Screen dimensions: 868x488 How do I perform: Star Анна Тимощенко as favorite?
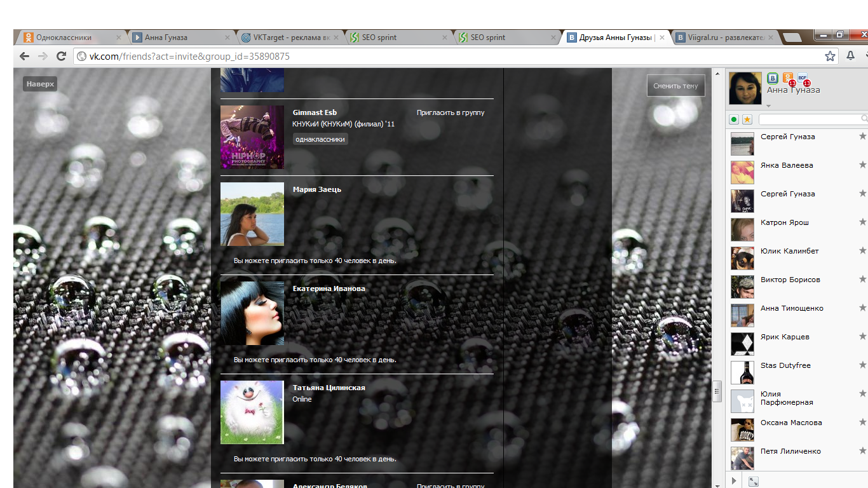click(862, 308)
